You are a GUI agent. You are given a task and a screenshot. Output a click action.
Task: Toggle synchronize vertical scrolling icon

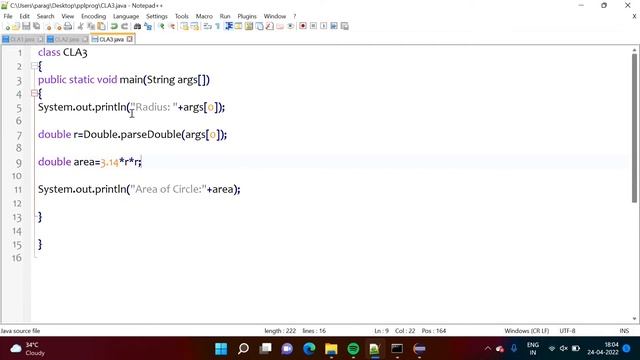click(x=184, y=27)
